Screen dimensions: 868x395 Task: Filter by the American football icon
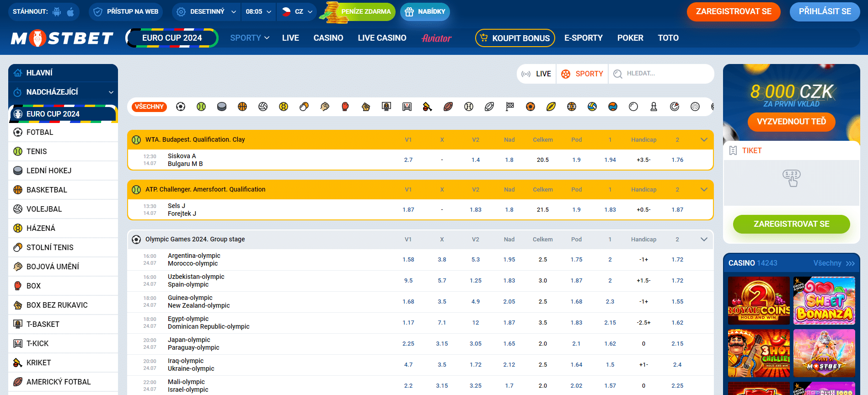(448, 107)
